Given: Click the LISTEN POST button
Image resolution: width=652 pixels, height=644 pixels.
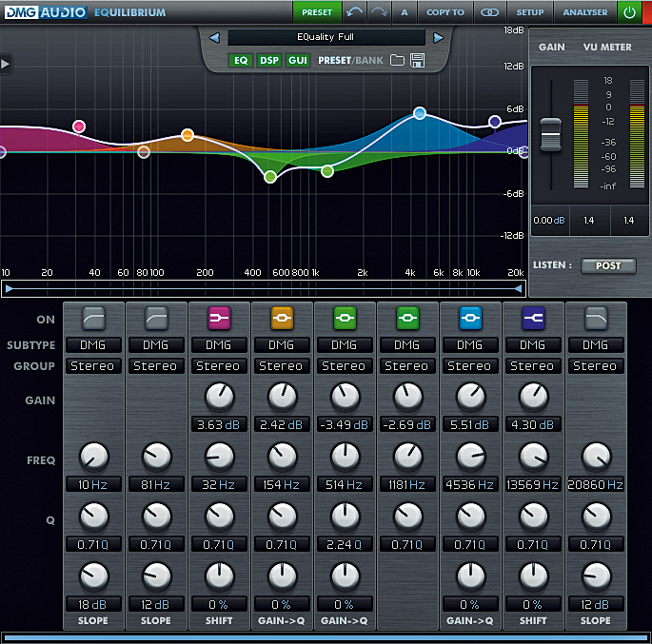Looking at the screenshot, I should pyautogui.click(x=608, y=266).
